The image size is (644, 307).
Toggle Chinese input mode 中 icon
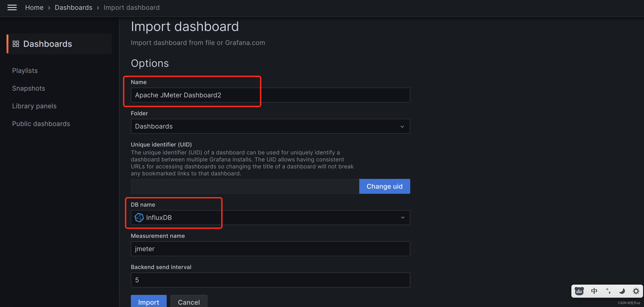(594, 291)
